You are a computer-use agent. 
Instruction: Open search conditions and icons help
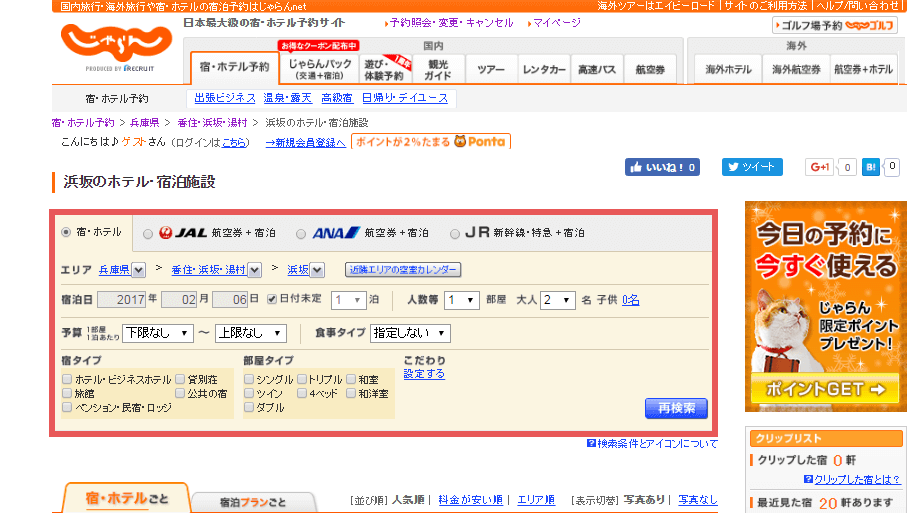click(652, 443)
